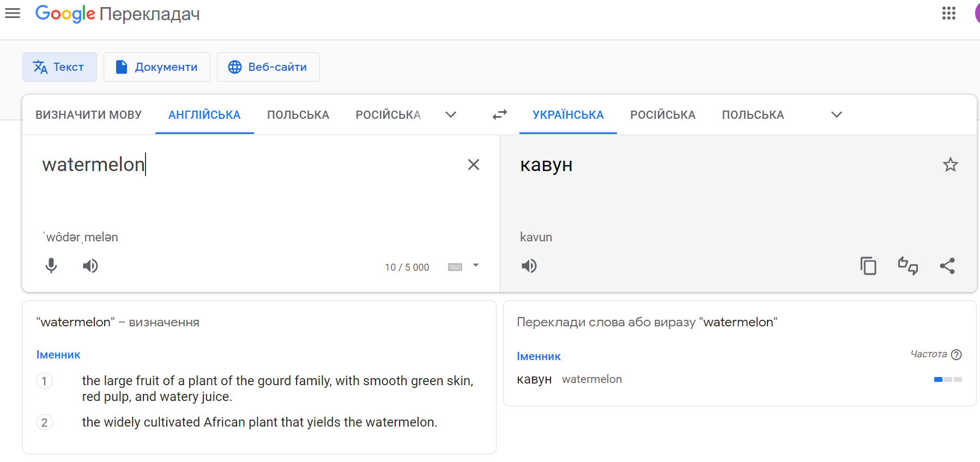Open the Google apps grid

(949, 14)
